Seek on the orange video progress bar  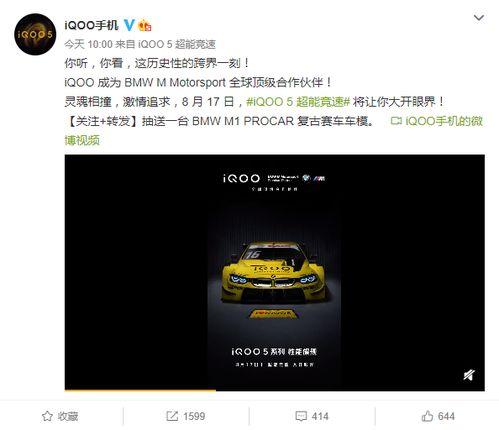pyautogui.click(x=274, y=390)
